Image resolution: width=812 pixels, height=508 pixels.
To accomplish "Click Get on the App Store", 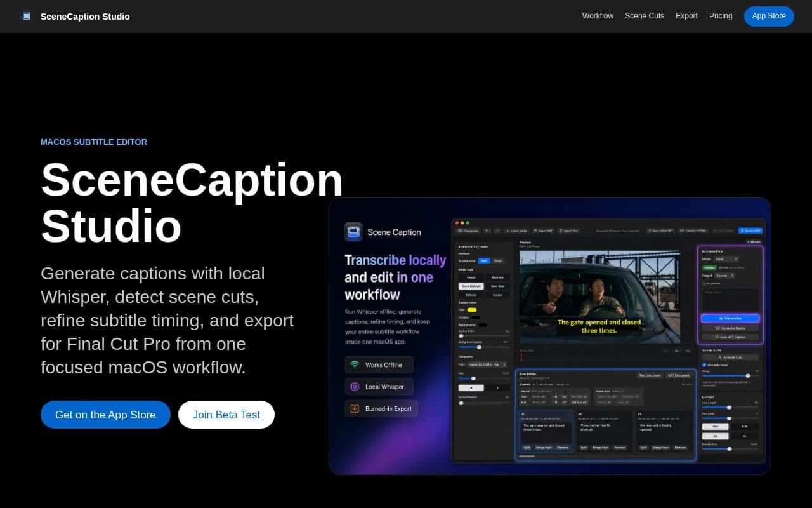I will coord(105,415).
